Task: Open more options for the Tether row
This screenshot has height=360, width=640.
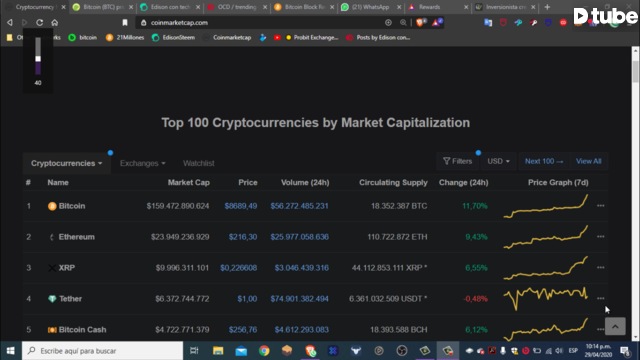Action: point(600,298)
